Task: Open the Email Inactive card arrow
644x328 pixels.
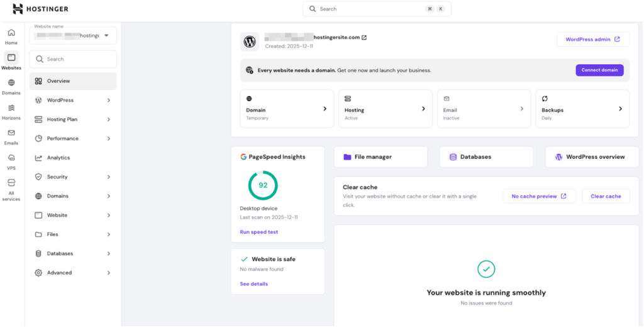Action: tap(521, 109)
